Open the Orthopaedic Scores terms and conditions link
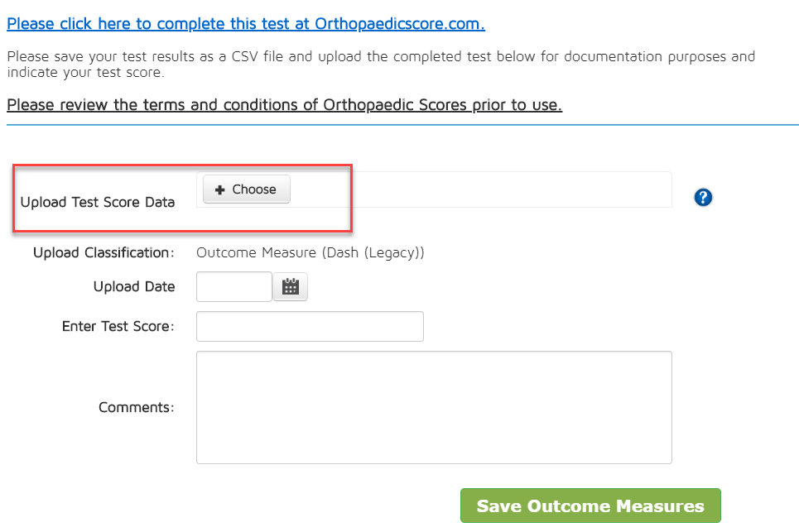This screenshot has height=532, width=799. click(x=284, y=105)
